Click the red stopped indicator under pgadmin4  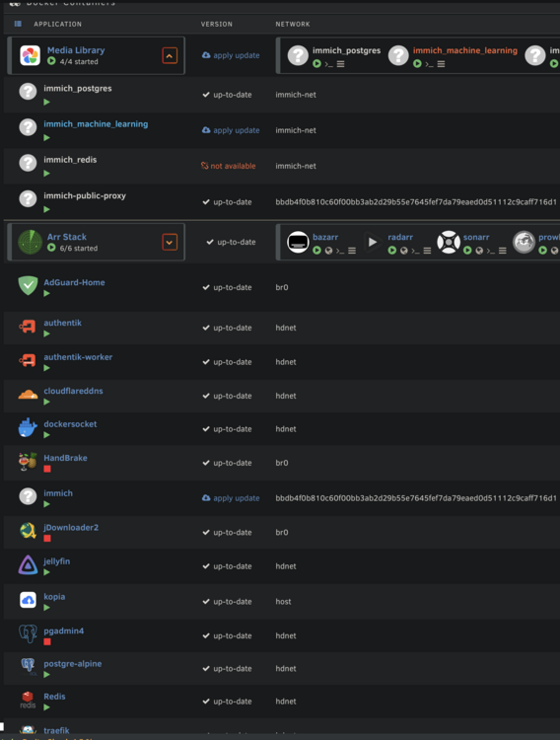(47, 642)
